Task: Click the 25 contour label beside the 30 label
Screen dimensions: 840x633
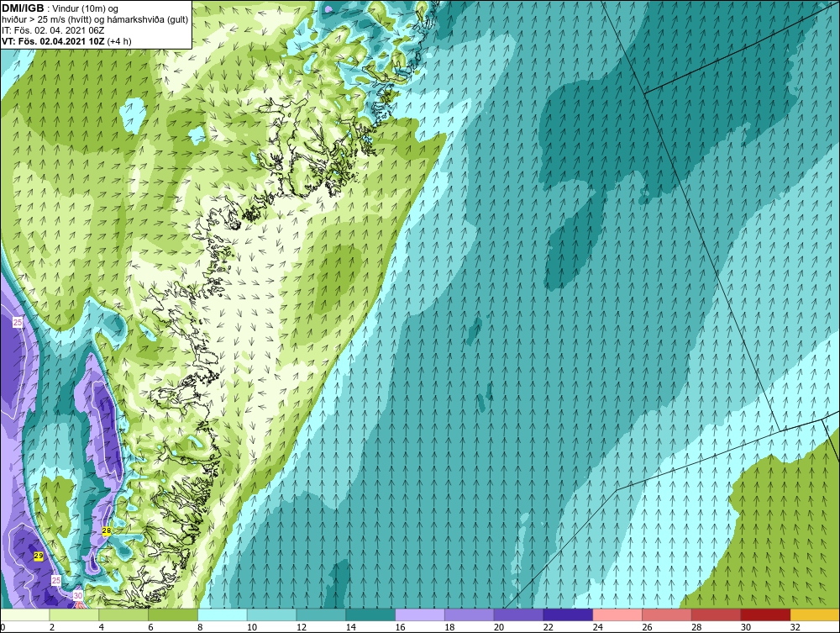Action: click(x=56, y=580)
